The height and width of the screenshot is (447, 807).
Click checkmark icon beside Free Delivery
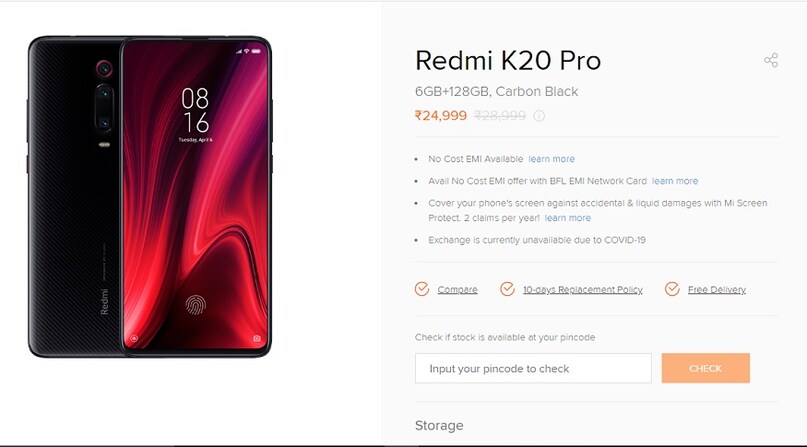[x=672, y=289]
